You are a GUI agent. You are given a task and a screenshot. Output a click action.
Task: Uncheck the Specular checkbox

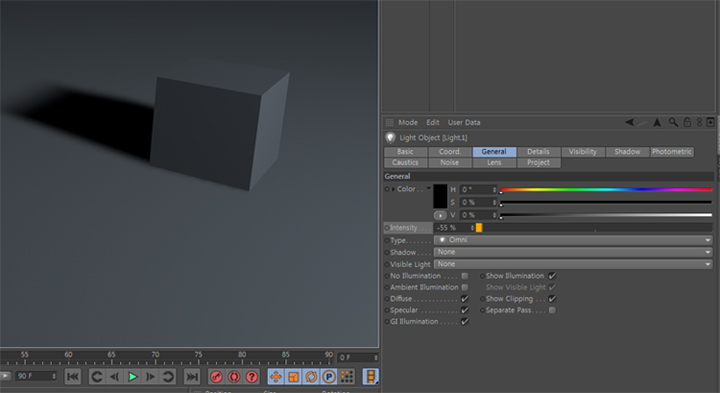465,310
